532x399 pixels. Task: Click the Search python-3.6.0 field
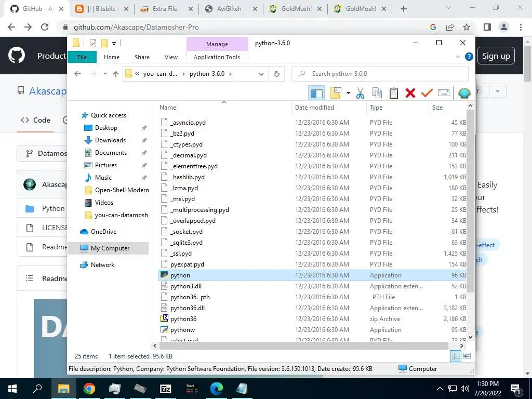380,74
